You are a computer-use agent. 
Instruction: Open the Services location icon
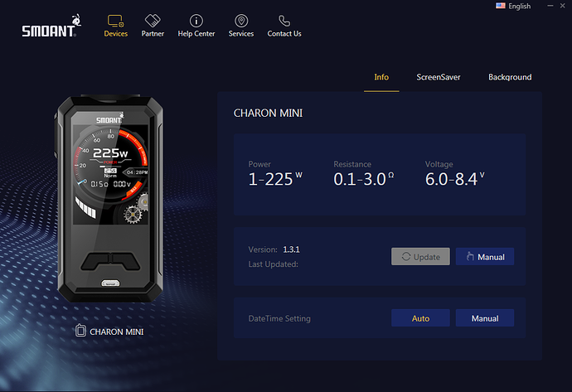point(241,21)
